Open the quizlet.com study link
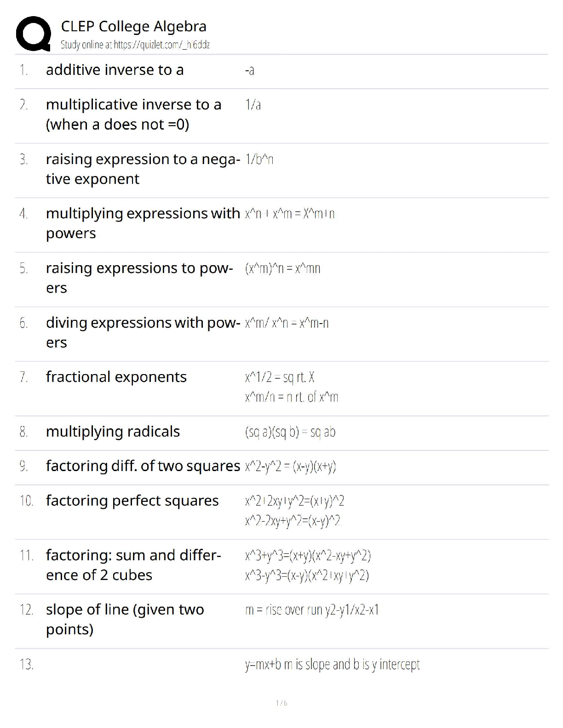Viewport: 563px width, 728px height. (135, 45)
